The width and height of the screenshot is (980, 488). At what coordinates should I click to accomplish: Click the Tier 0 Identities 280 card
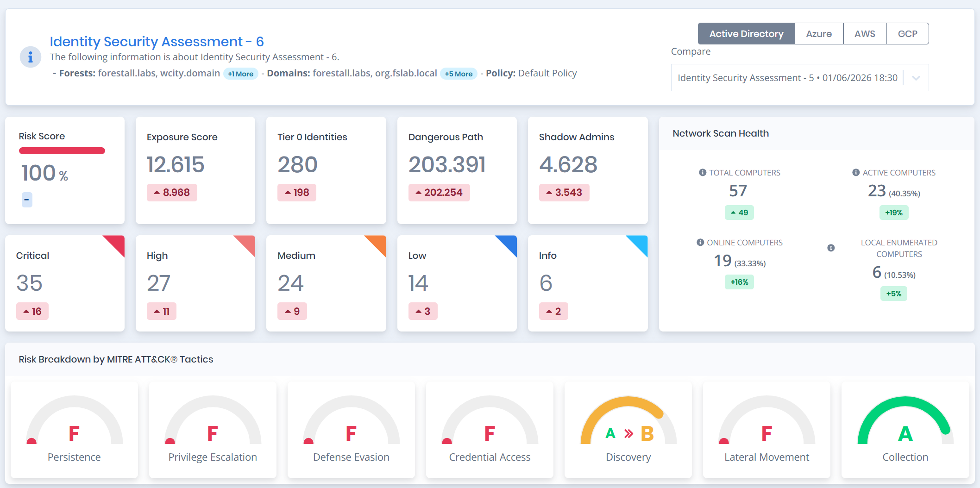click(326, 170)
